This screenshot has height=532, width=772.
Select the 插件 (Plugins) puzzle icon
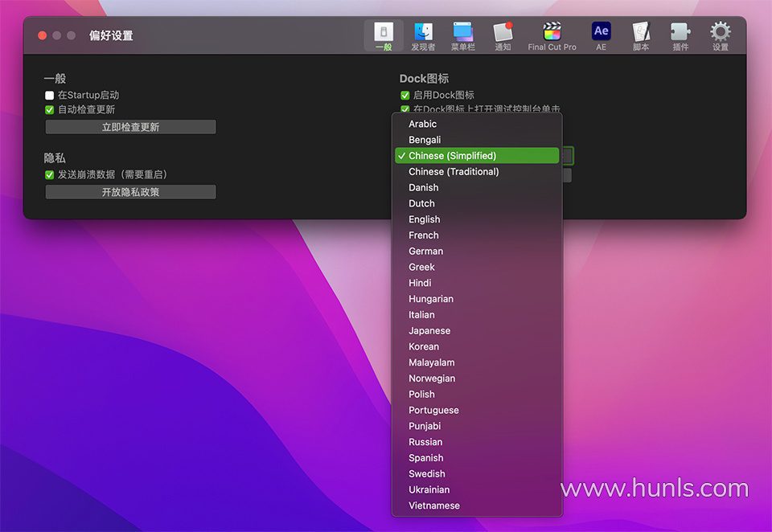pyautogui.click(x=680, y=35)
